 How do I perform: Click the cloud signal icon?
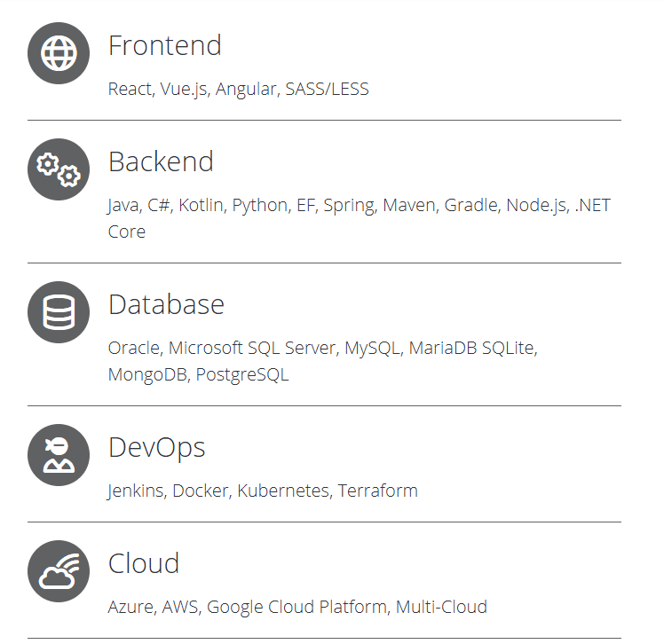59,571
